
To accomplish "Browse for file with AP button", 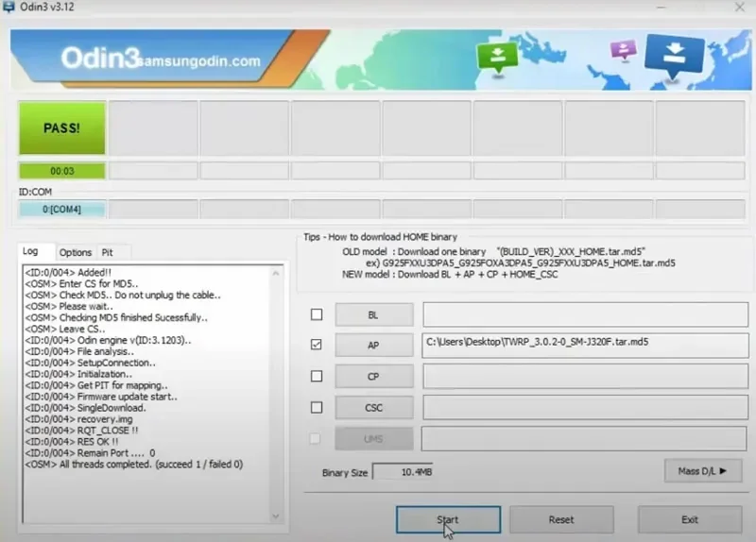I will tap(374, 345).
